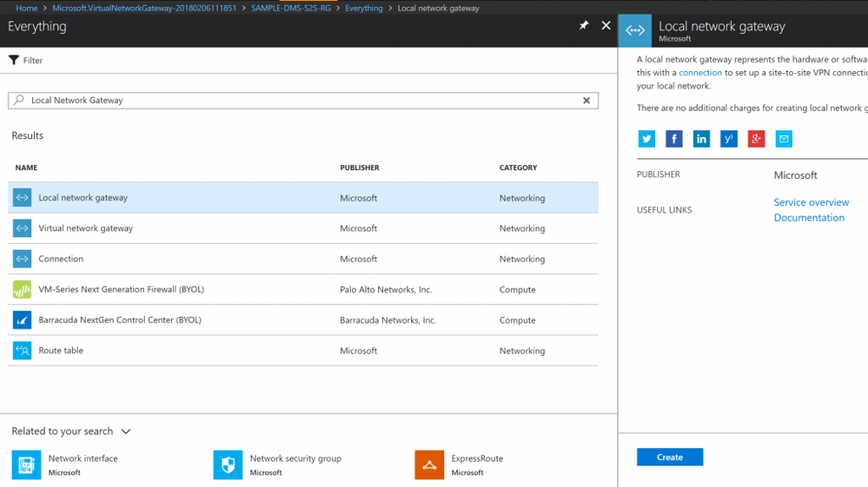Sort by the PUBLISHER column header
868x487 pixels.
(x=360, y=168)
